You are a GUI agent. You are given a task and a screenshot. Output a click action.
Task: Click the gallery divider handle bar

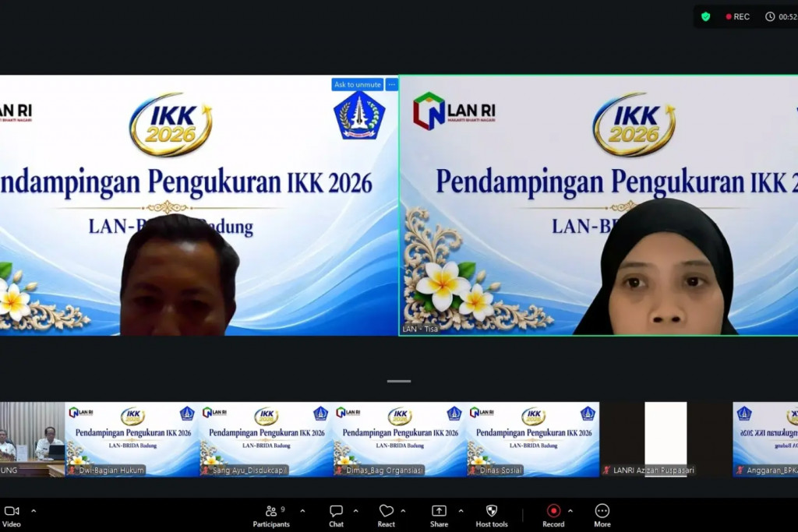[398, 381]
